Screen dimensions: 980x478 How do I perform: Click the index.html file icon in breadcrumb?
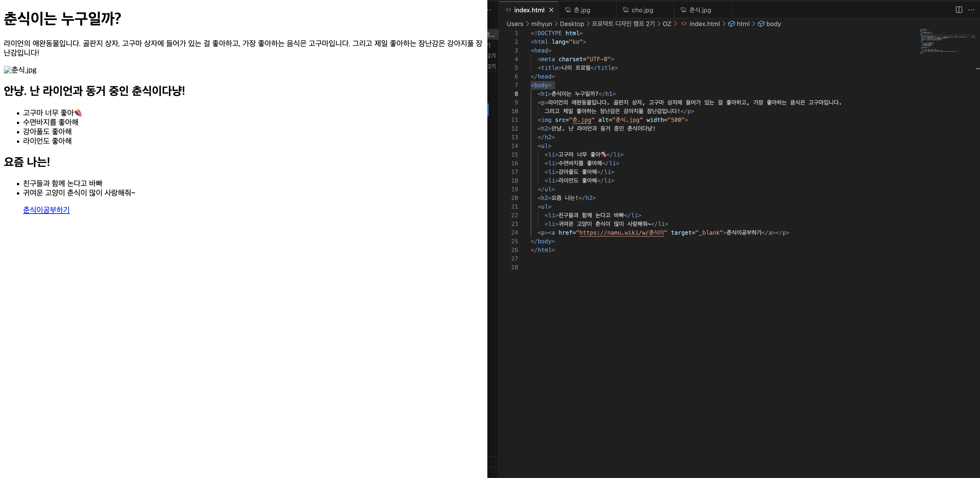click(684, 24)
